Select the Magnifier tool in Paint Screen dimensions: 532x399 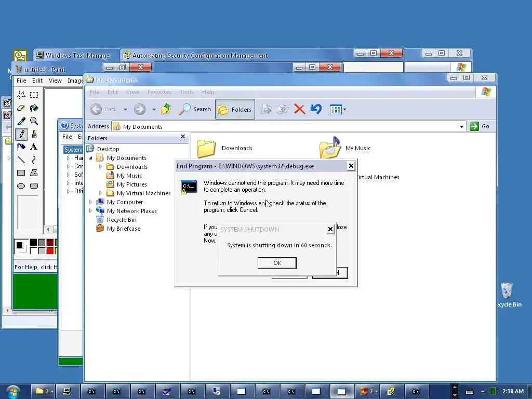[x=34, y=121]
